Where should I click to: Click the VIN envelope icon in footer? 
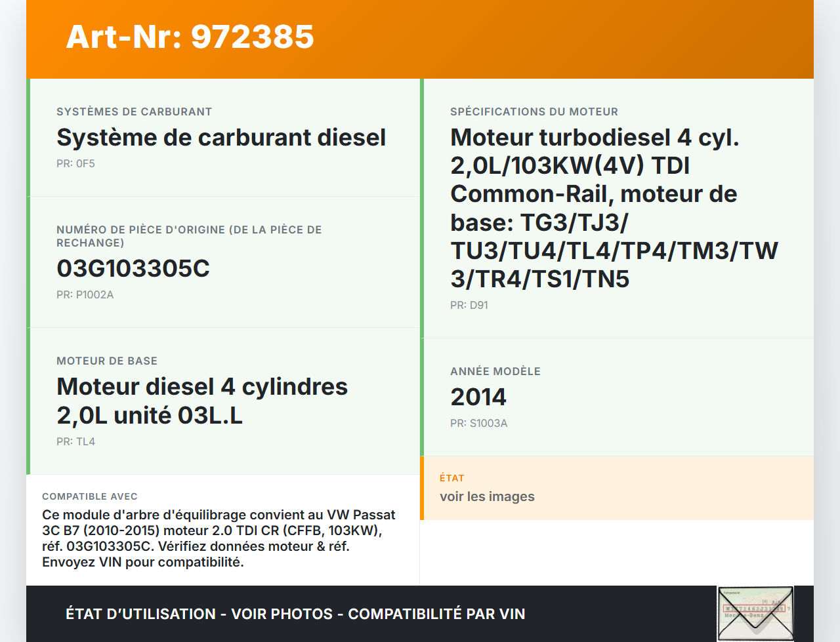pos(755,613)
